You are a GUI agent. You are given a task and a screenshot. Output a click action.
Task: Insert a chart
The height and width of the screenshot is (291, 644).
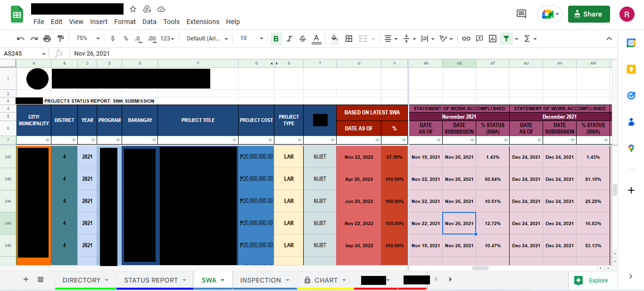493,39
